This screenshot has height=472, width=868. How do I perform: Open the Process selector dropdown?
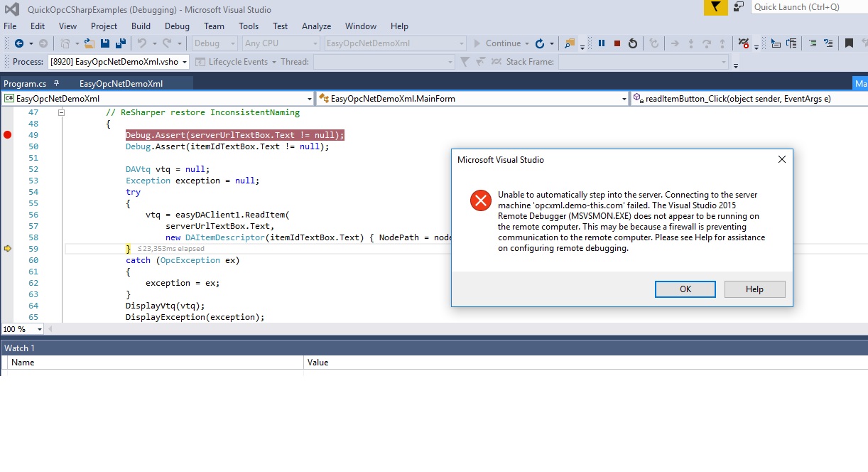click(x=119, y=62)
